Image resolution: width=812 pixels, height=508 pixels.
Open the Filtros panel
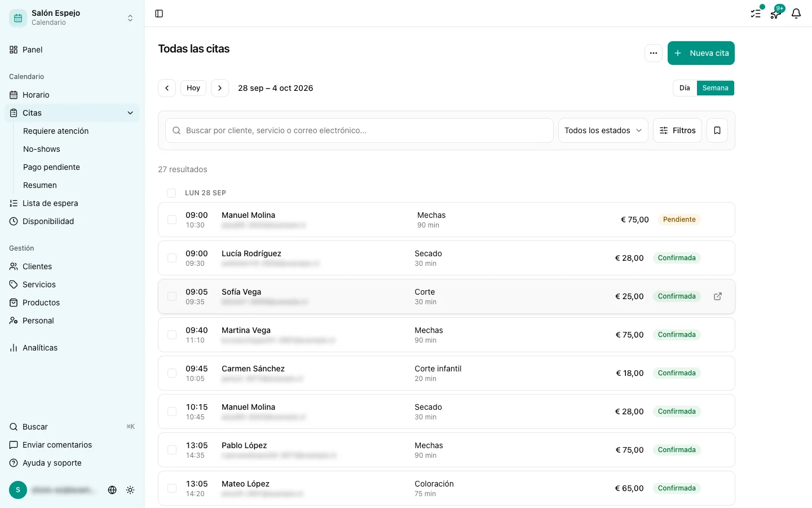coord(677,130)
